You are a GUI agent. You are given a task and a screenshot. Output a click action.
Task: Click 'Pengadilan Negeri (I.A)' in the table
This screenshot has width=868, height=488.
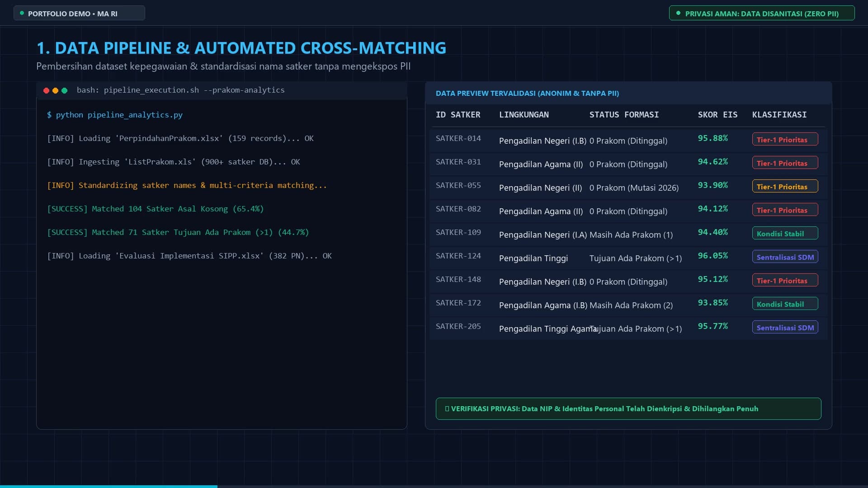[543, 235]
